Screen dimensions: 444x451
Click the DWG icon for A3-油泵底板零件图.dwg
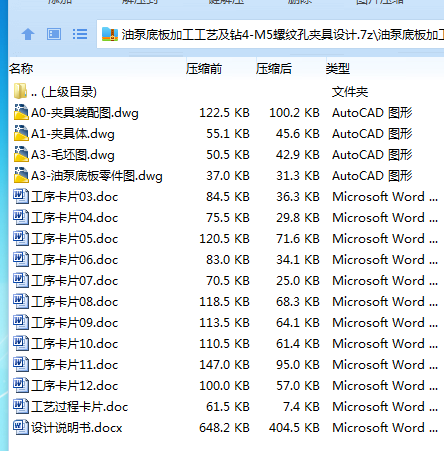[x=21, y=175]
